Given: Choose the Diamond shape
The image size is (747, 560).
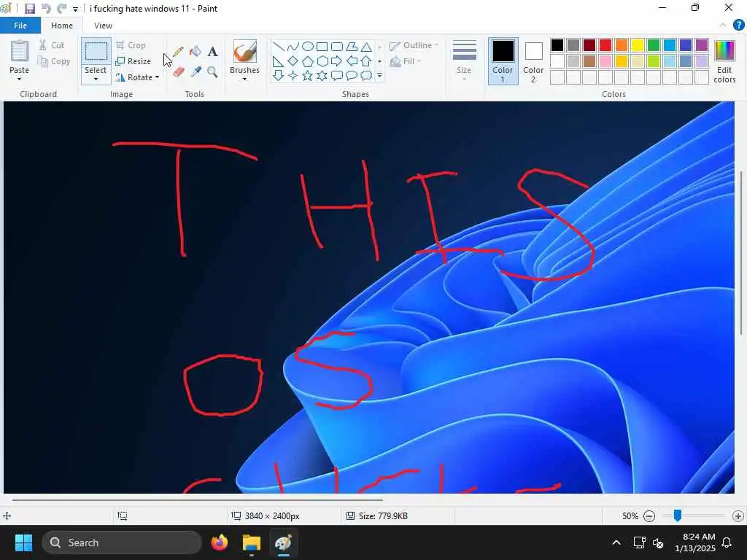Looking at the screenshot, I should (x=293, y=61).
